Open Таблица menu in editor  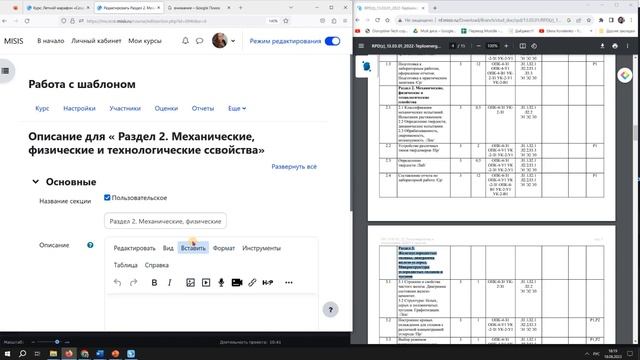tap(125, 265)
